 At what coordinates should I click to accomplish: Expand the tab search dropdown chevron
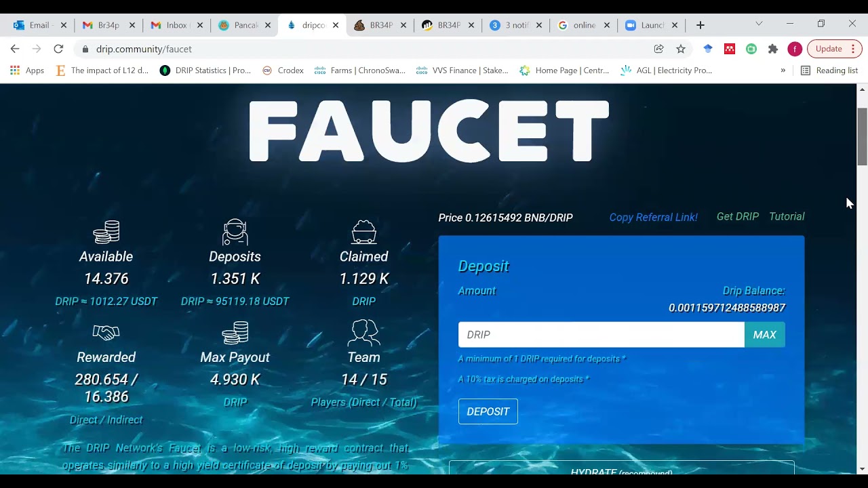(x=759, y=24)
